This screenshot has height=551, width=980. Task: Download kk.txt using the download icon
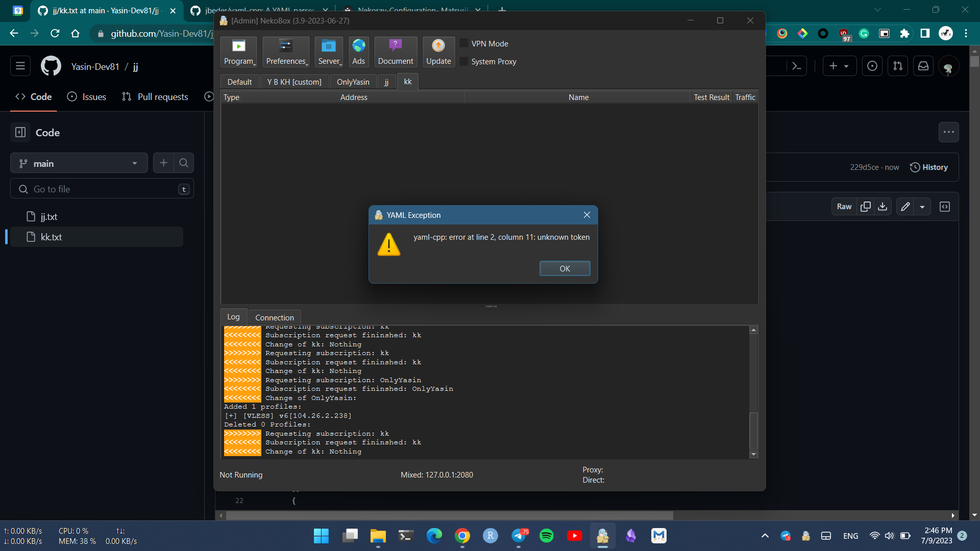(x=883, y=207)
